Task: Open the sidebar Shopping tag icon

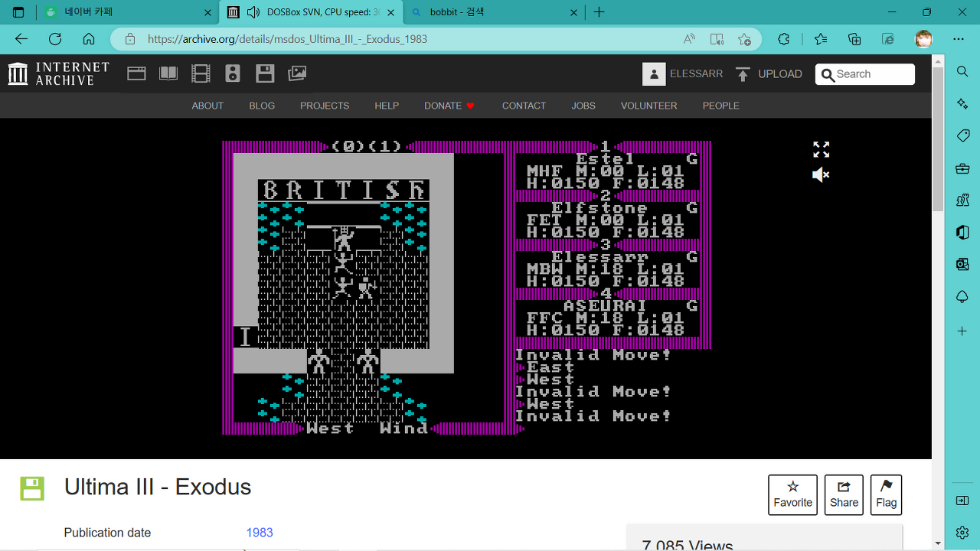Action: [962, 135]
